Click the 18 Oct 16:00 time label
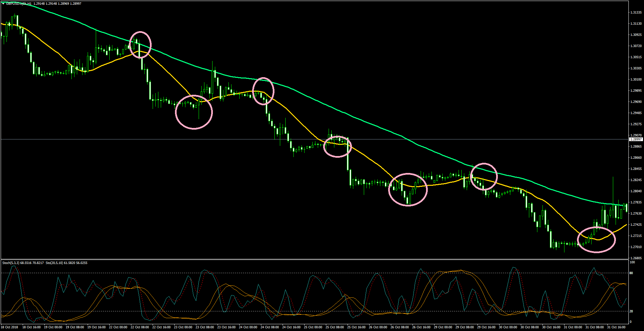644x331 pixels. point(31,327)
